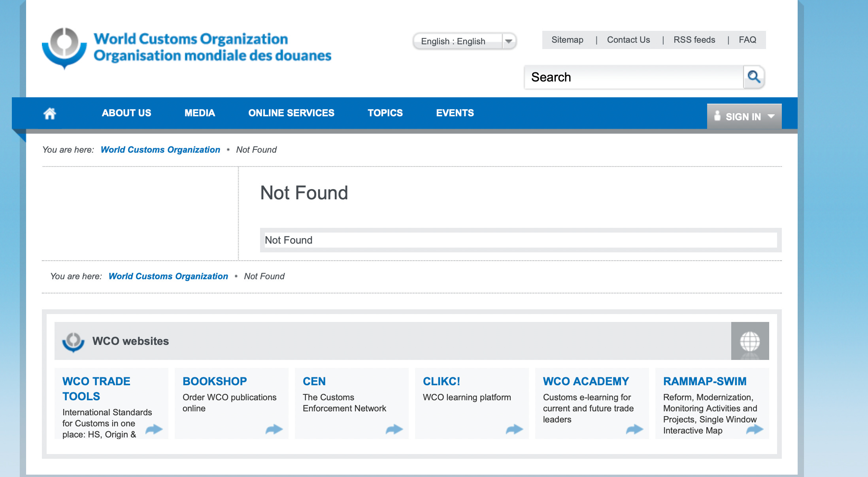Click World Customs Organization in bottom breadcrumb
The width and height of the screenshot is (868, 477).
(168, 276)
